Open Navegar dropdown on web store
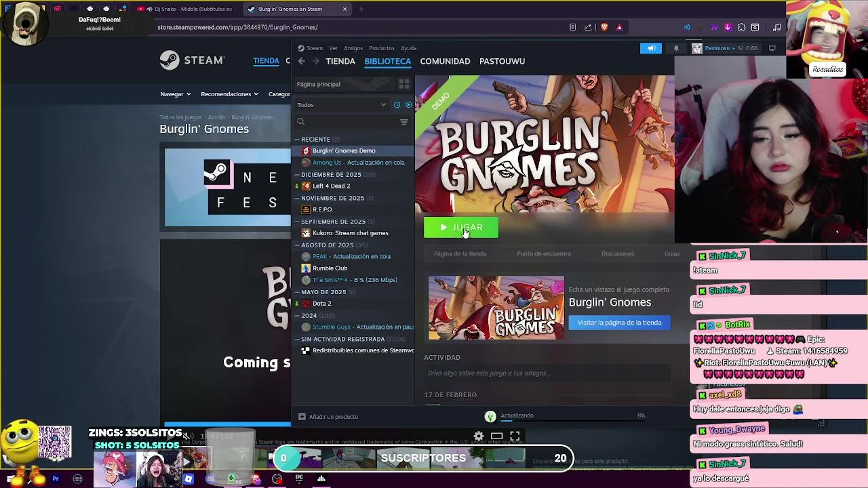This screenshot has width=868, height=488. [x=176, y=94]
